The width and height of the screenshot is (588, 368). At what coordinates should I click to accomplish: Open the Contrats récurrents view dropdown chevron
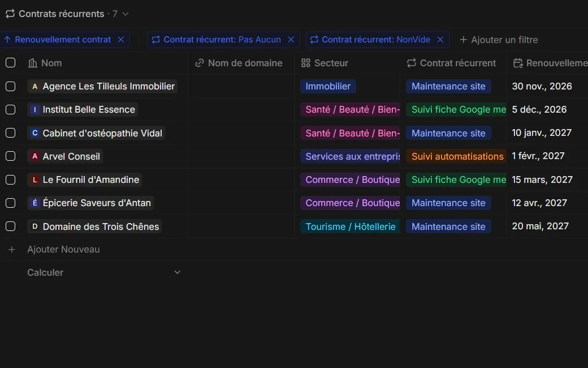click(126, 14)
